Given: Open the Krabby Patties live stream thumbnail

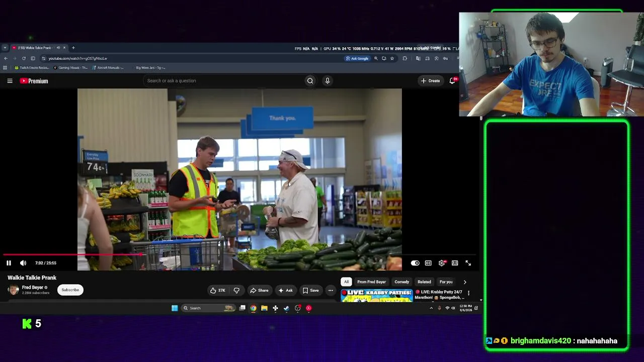Looking at the screenshot, I should pos(376,296).
